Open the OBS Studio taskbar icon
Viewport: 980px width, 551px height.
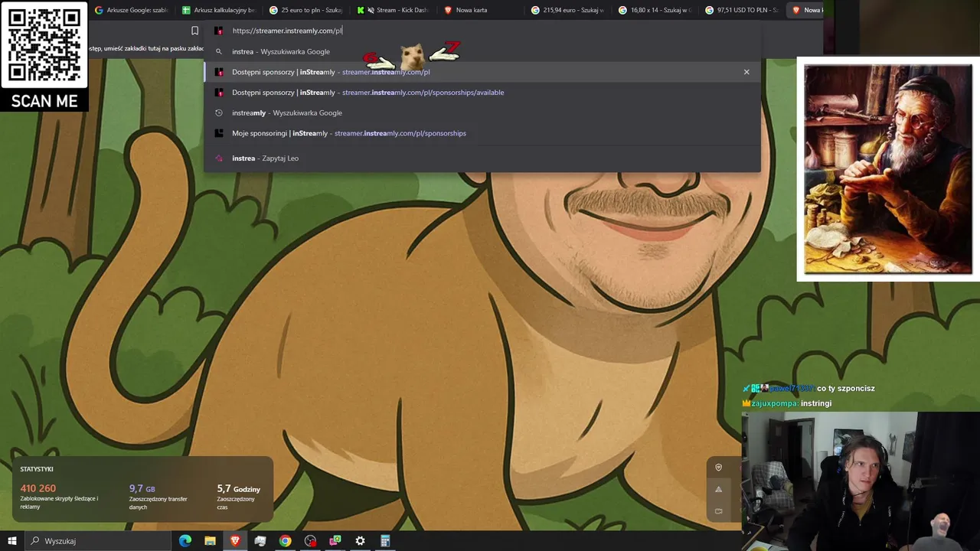[310, 541]
